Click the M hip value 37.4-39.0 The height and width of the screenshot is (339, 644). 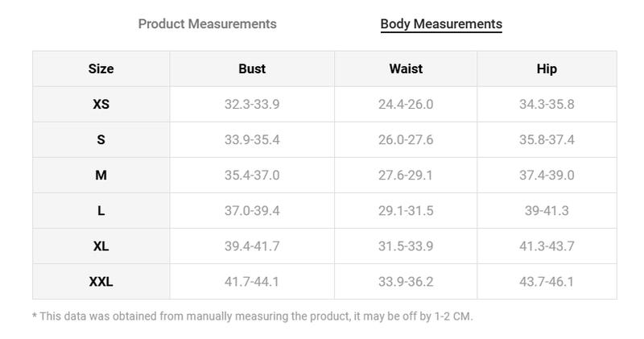click(x=547, y=175)
